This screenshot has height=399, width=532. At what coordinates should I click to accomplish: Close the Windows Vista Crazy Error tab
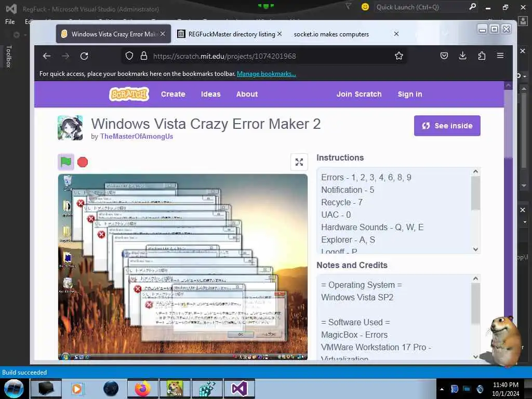[163, 34]
